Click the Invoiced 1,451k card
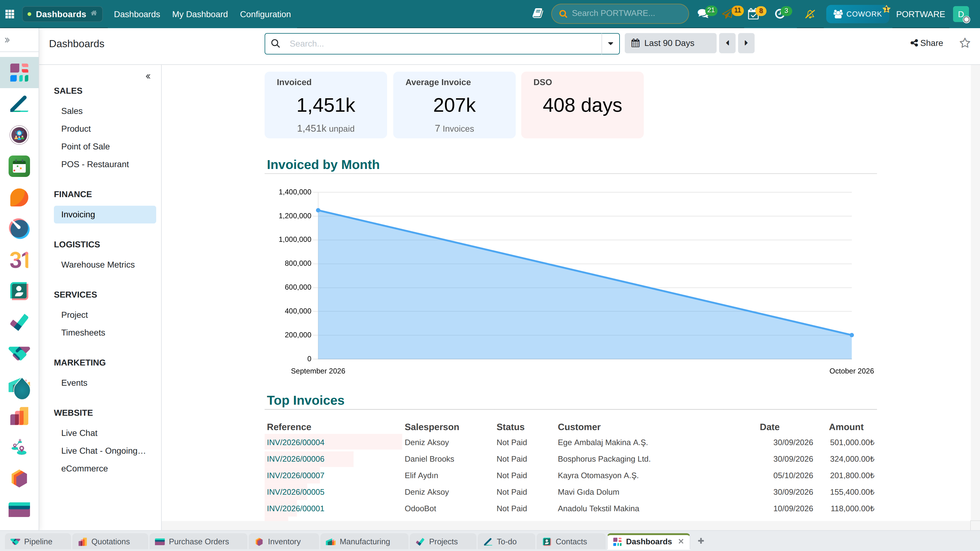980x551 pixels. (x=326, y=105)
